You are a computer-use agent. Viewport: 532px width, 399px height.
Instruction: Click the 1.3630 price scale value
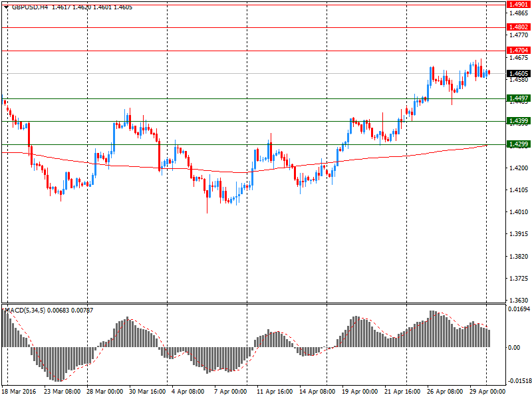pyautogui.click(x=519, y=301)
